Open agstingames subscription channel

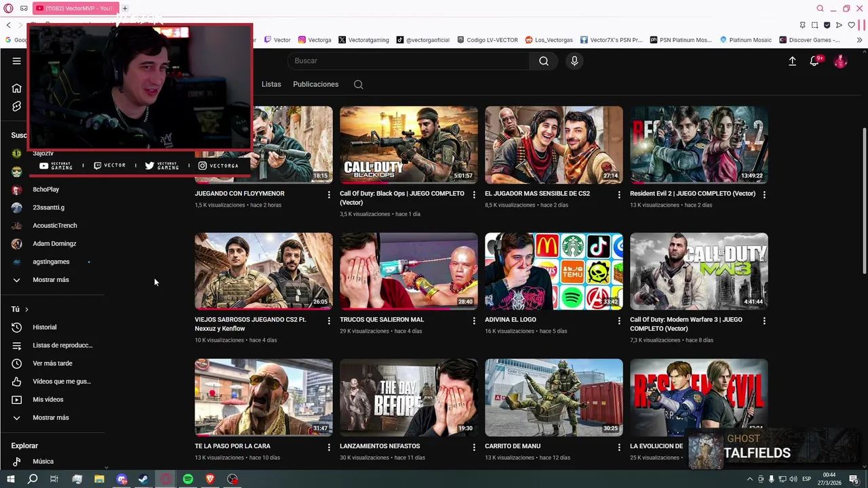tap(52, 262)
